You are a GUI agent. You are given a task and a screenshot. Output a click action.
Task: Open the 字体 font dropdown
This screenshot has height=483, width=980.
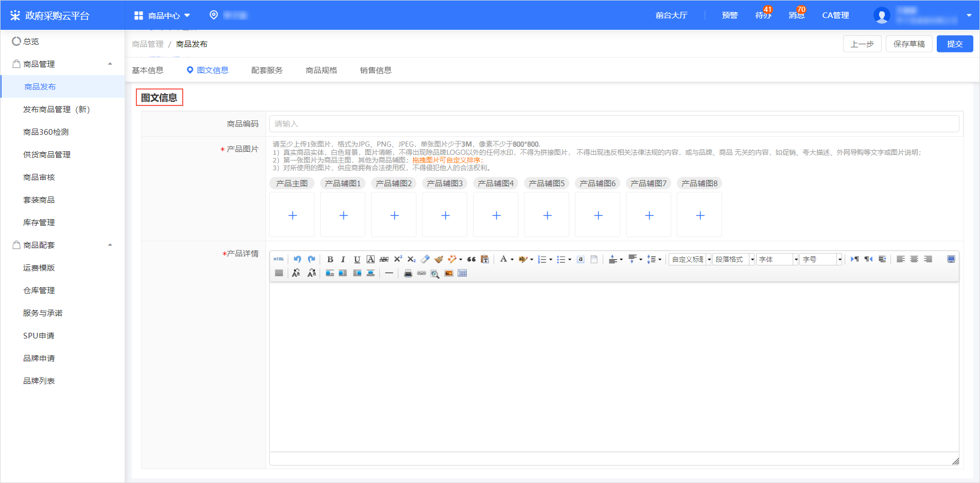pyautogui.click(x=777, y=259)
